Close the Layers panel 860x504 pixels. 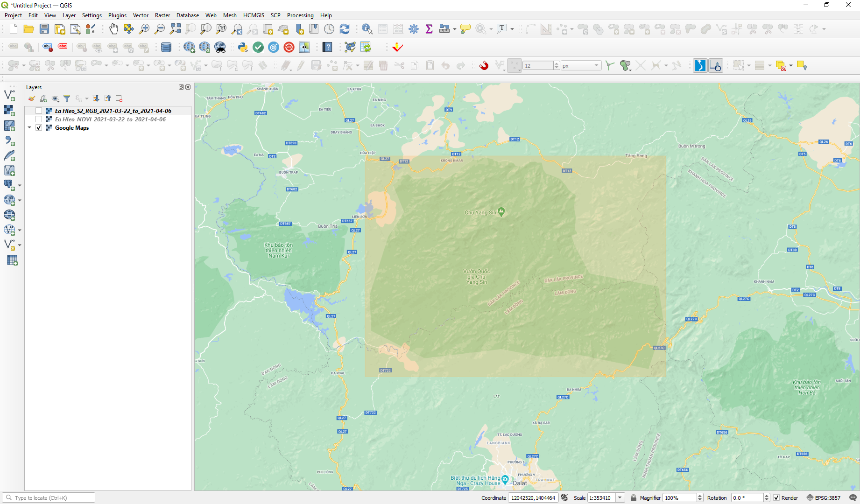click(x=188, y=87)
